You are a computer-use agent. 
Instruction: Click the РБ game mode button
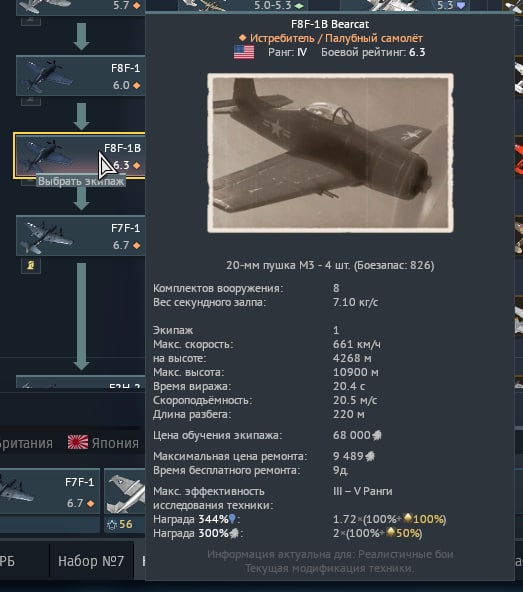(8, 561)
